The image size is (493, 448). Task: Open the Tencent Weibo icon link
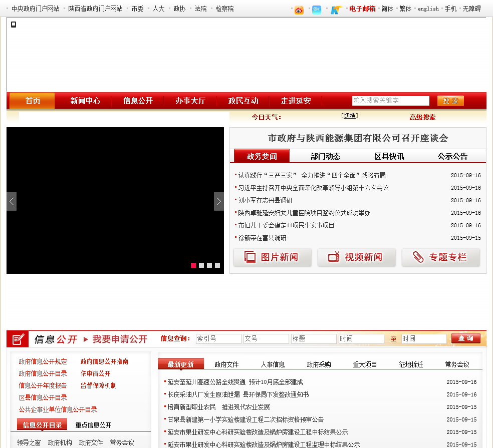point(317,10)
